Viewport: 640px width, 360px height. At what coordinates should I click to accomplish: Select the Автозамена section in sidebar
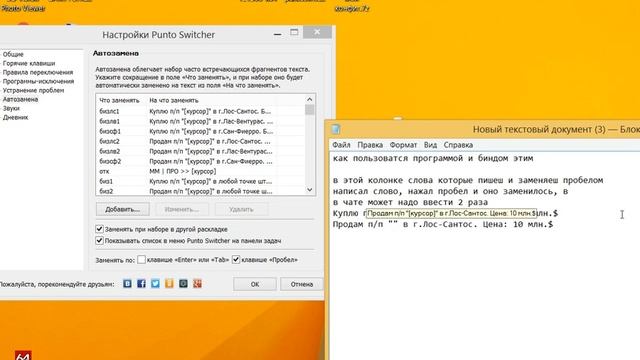[x=20, y=99]
